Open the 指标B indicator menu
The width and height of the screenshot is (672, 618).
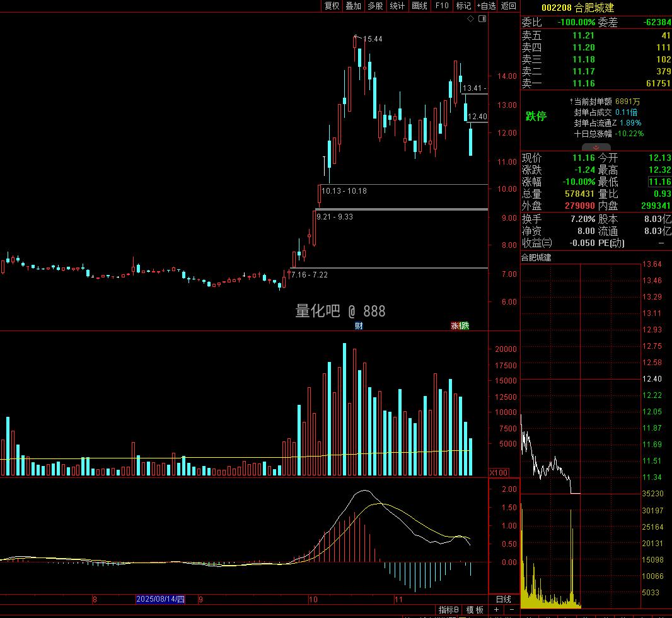pos(449,610)
